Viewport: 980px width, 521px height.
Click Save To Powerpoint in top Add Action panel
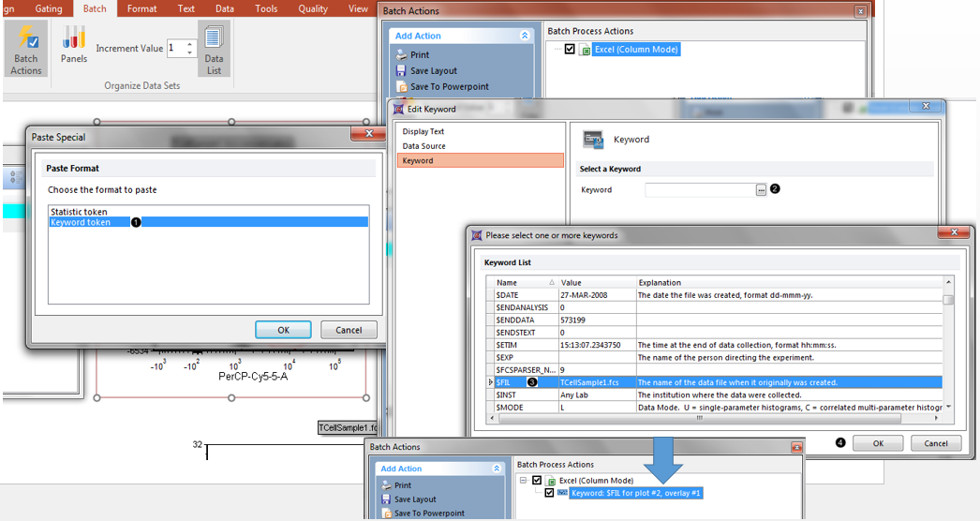[449, 87]
